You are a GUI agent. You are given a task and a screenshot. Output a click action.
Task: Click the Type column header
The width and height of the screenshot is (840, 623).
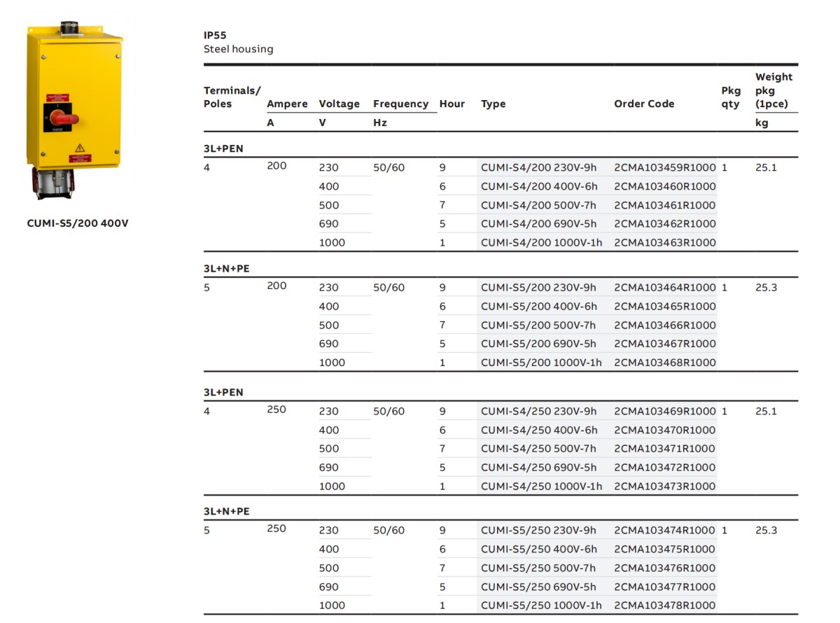pyautogui.click(x=493, y=104)
